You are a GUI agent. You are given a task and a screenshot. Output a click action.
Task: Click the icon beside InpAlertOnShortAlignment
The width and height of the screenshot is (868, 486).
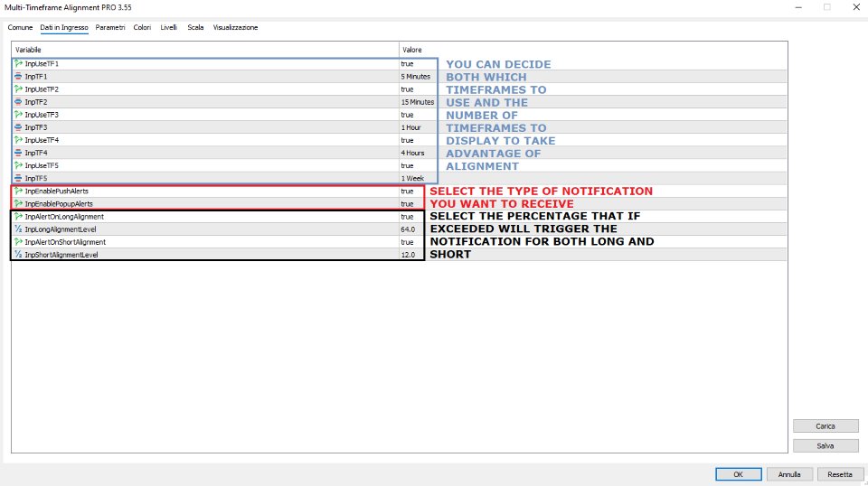pyautogui.click(x=18, y=241)
